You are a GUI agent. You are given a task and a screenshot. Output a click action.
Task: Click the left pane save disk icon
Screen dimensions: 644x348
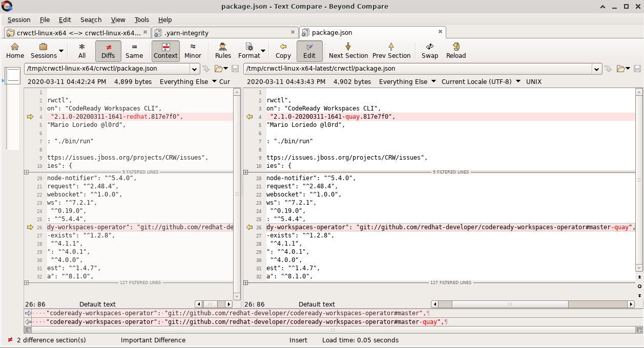click(x=235, y=69)
